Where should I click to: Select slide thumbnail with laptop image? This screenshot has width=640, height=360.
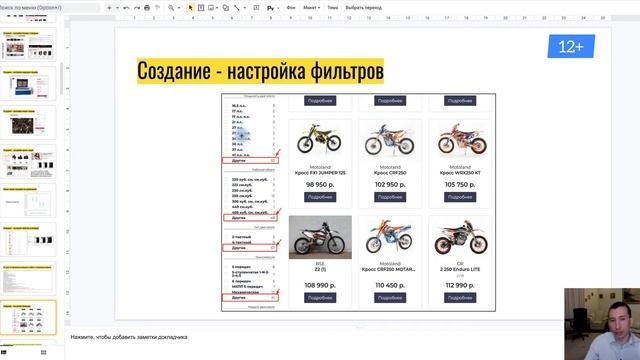[28, 84]
